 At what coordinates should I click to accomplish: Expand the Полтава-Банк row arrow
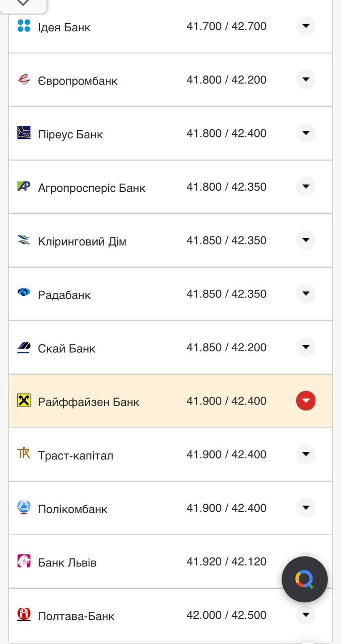[x=306, y=615]
